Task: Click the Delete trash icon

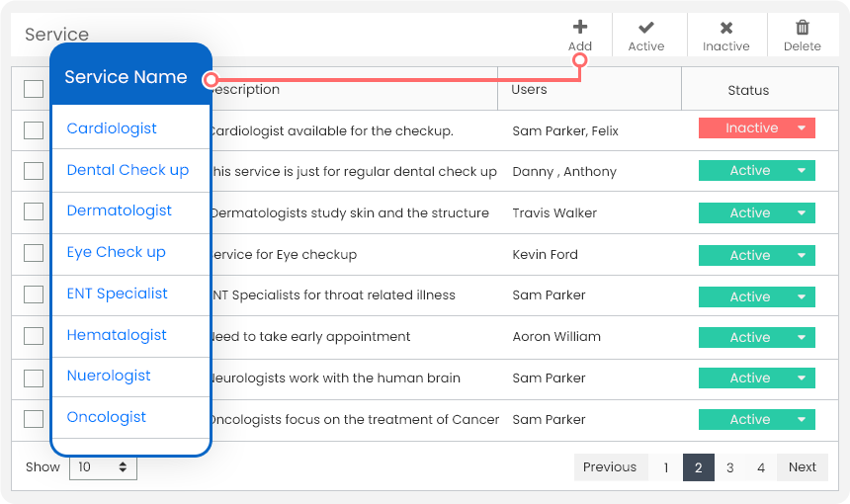Action: coord(803,27)
